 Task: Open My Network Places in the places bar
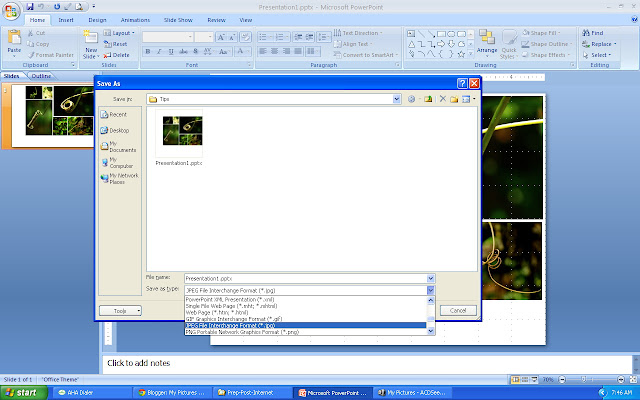(x=120, y=179)
